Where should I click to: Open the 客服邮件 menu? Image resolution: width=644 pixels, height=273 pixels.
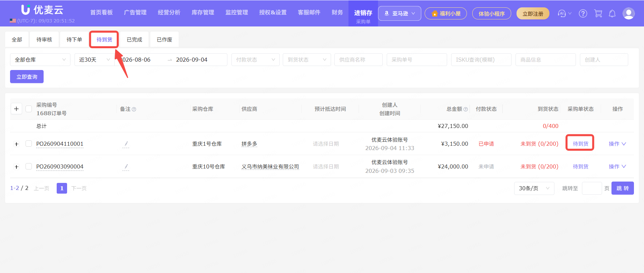coord(309,12)
